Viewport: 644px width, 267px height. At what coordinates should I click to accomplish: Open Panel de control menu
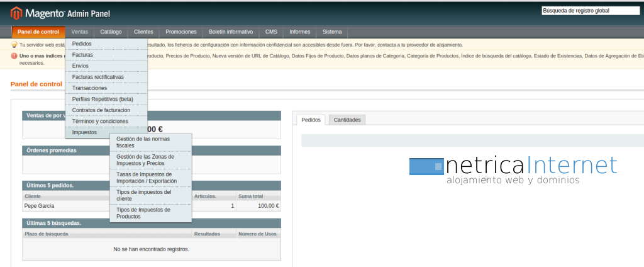pyautogui.click(x=38, y=31)
